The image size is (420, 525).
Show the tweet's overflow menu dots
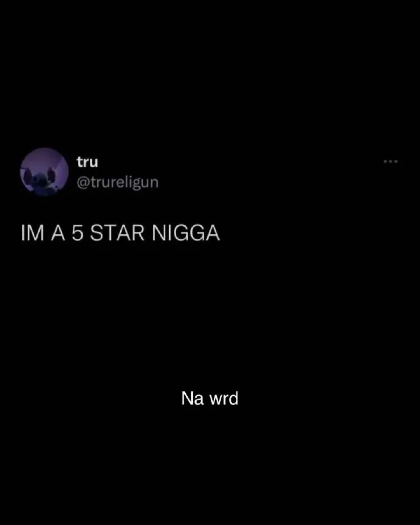[x=391, y=161]
